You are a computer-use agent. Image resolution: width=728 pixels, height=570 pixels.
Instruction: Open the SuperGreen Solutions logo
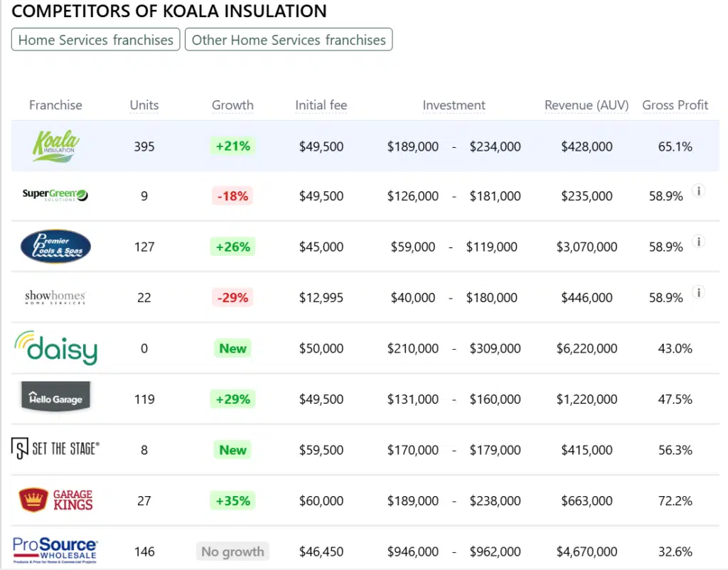tap(55, 194)
